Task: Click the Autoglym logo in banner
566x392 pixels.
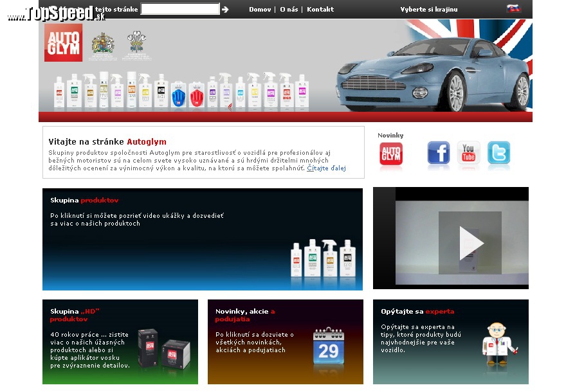Action: 64,42
